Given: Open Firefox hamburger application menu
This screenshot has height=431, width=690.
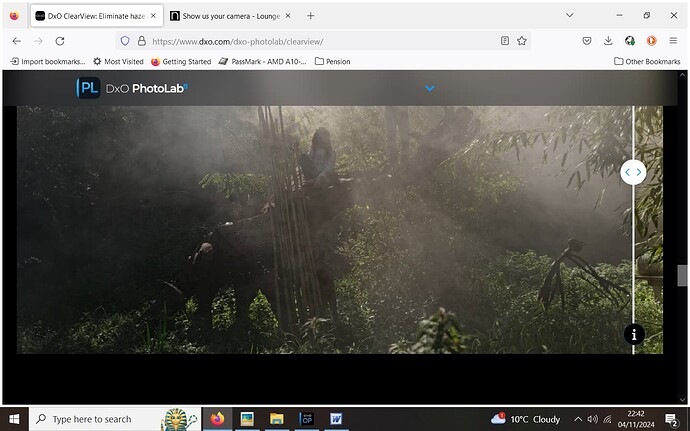Looking at the screenshot, I should coord(673,41).
